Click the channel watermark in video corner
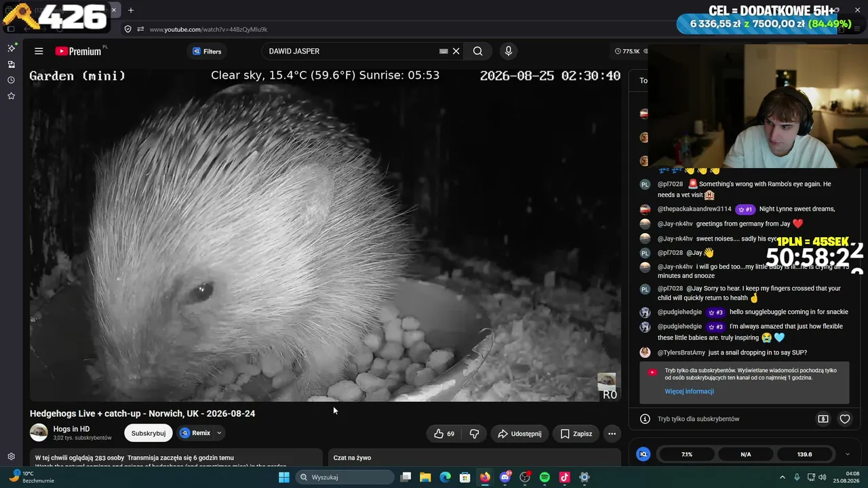 click(x=606, y=382)
